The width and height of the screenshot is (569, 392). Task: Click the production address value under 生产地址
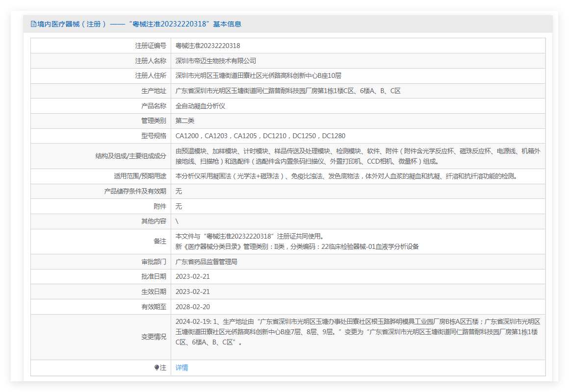tap(288, 91)
